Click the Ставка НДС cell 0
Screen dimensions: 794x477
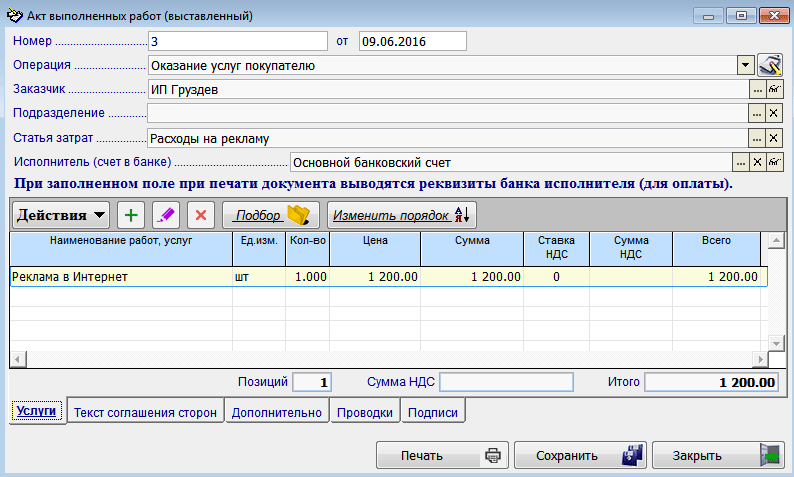pyautogui.click(x=556, y=277)
